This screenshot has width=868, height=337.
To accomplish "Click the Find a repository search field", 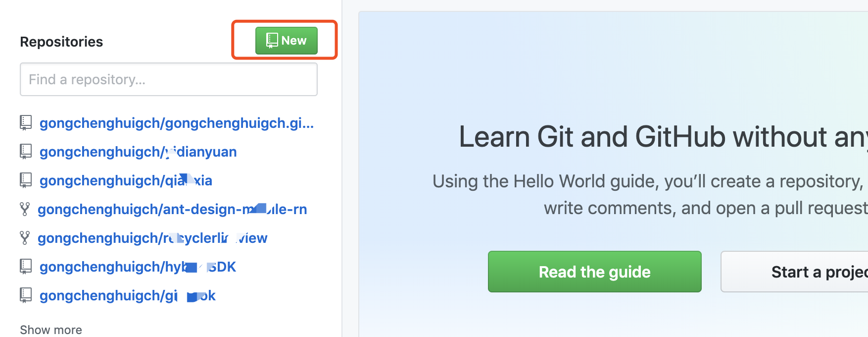I will (168, 79).
